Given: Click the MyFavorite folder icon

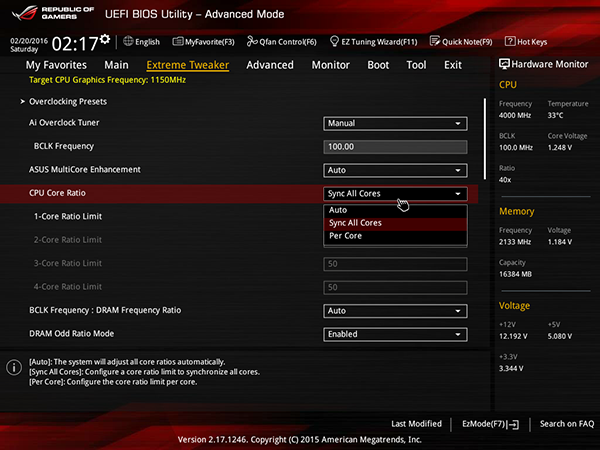Looking at the screenshot, I should [178, 41].
